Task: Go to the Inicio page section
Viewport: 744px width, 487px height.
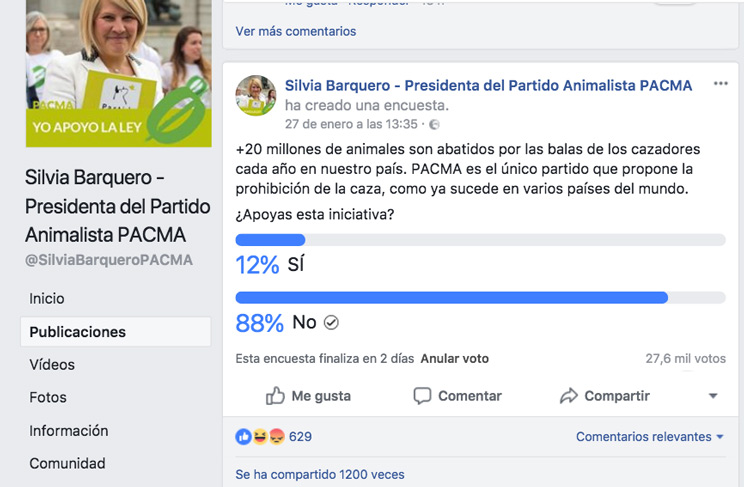Action: (47, 298)
